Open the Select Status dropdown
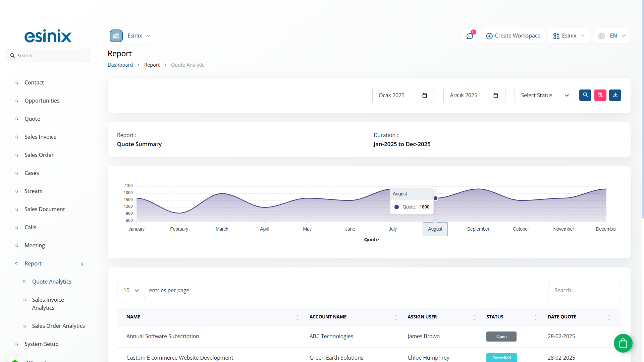This screenshot has width=644, height=362. point(545,96)
